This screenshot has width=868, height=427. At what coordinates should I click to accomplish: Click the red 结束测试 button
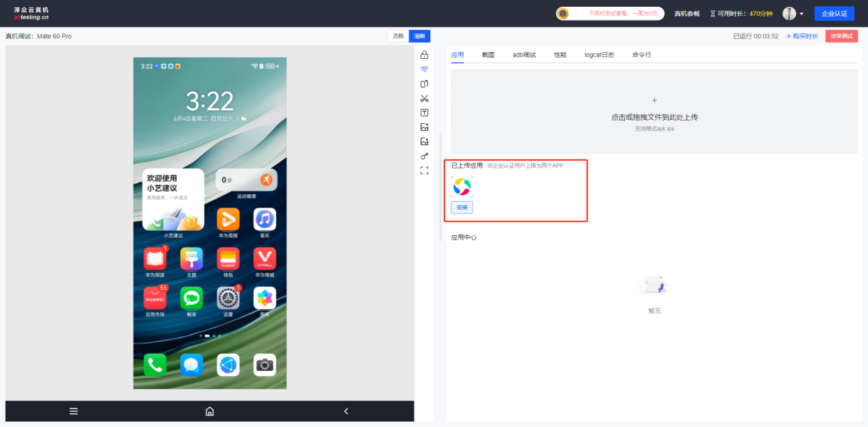pyautogui.click(x=841, y=36)
